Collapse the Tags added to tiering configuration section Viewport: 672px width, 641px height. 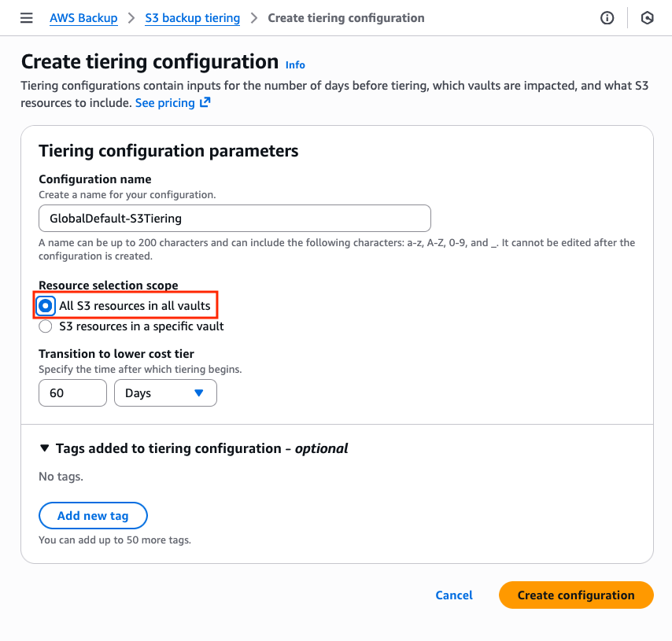coord(45,448)
